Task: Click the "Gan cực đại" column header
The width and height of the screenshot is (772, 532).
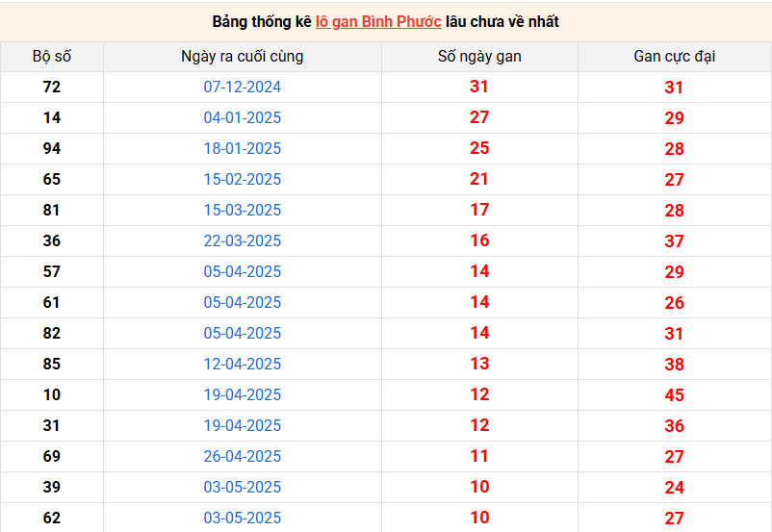Action: pos(674,56)
